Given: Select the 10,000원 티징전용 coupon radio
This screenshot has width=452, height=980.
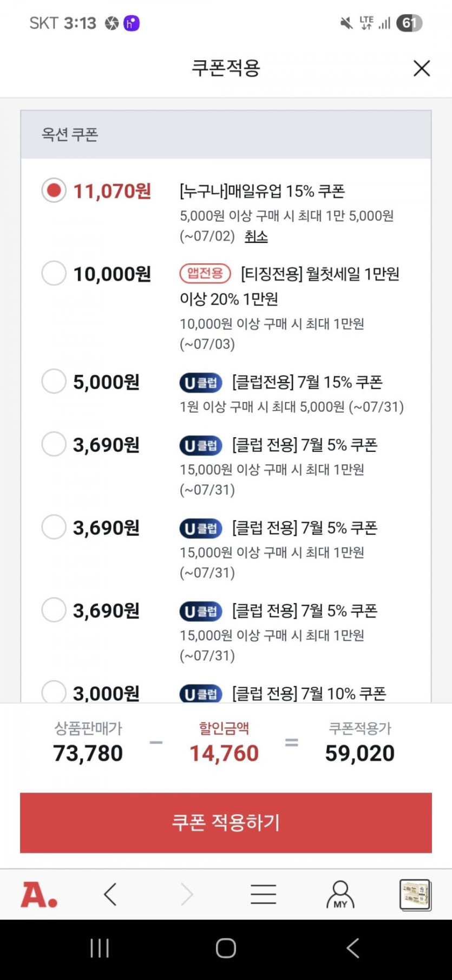Looking at the screenshot, I should [x=54, y=274].
